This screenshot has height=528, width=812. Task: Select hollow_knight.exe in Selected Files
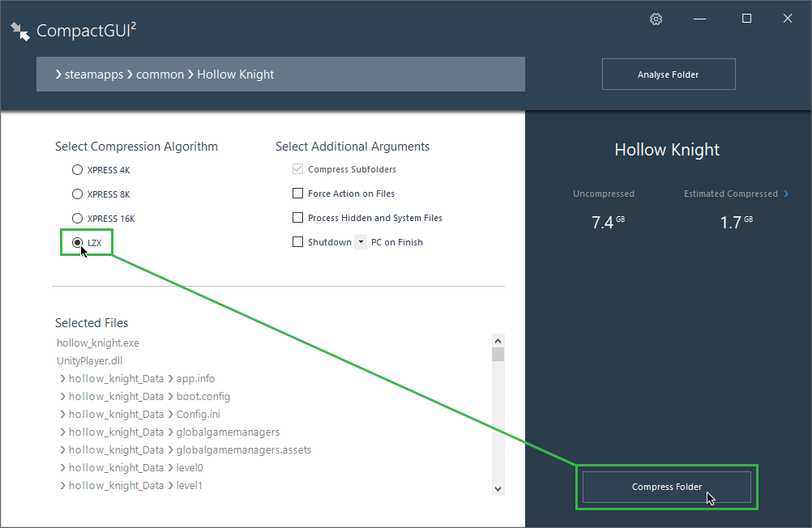point(98,343)
